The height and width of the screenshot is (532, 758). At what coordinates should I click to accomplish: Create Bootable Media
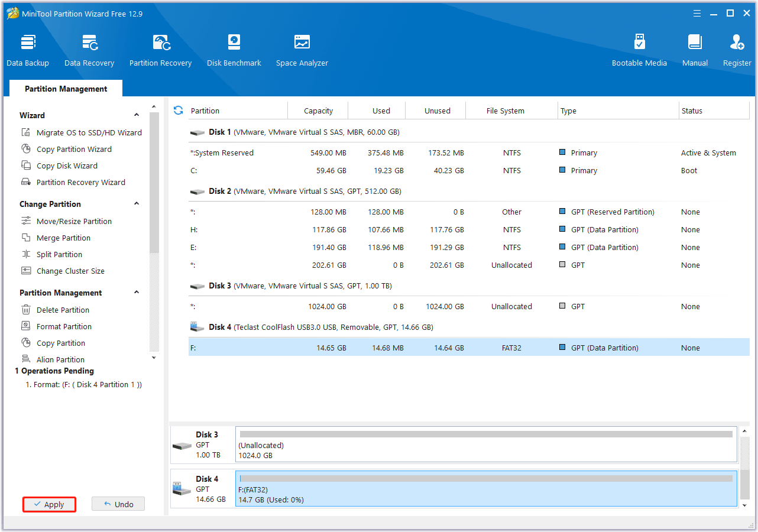pyautogui.click(x=639, y=51)
